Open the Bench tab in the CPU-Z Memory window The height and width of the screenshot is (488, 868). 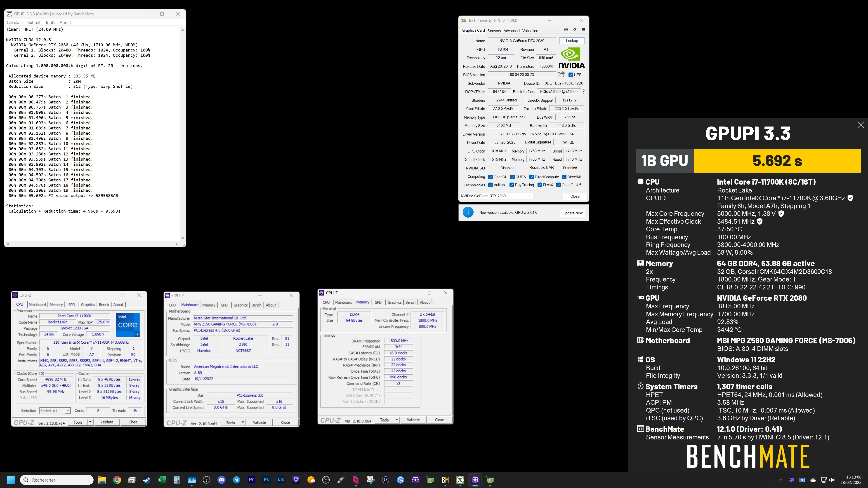pyautogui.click(x=410, y=303)
